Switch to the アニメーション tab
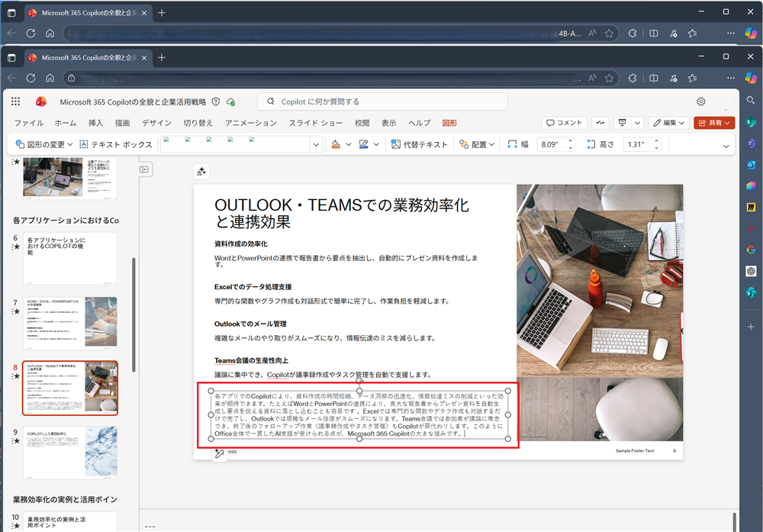Image resolution: width=763 pixels, height=532 pixels. [250, 123]
